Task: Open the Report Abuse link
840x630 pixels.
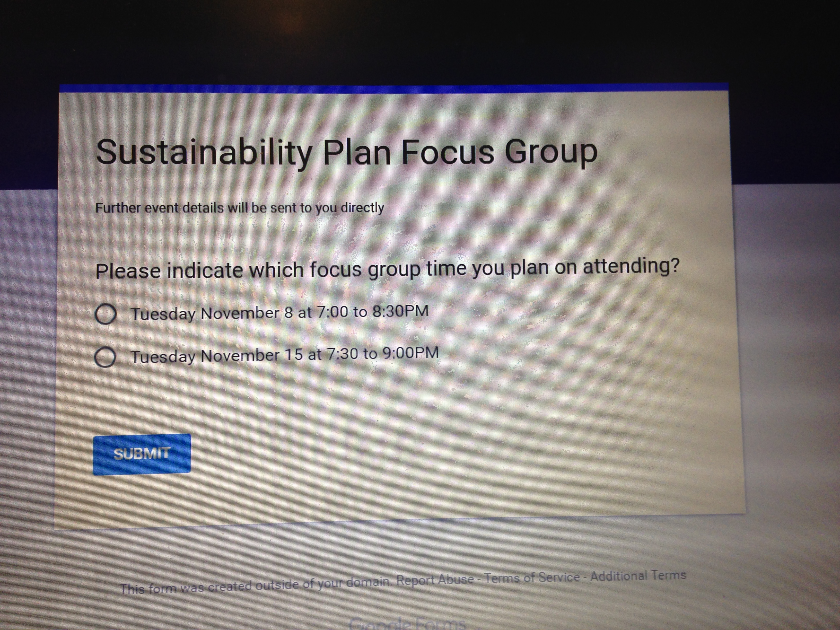Action: pos(435,580)
